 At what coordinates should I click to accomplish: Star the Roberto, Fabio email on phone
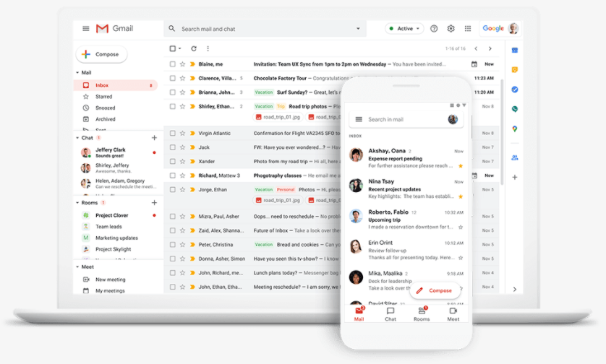click(461, 227)
